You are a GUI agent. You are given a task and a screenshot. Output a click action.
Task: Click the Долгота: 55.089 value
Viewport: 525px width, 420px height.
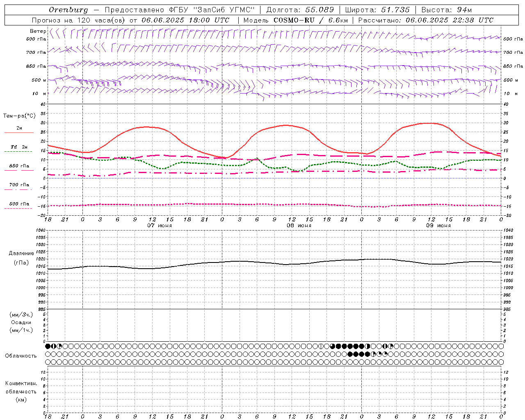300,10
